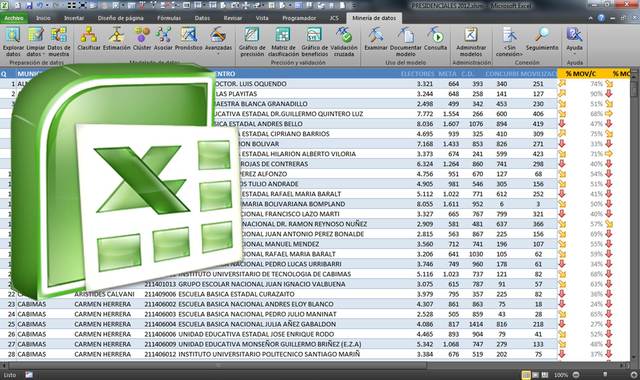640x380 pixels.
Task: Show the Matriz de clasificación
Action: (x=283, y=42)
